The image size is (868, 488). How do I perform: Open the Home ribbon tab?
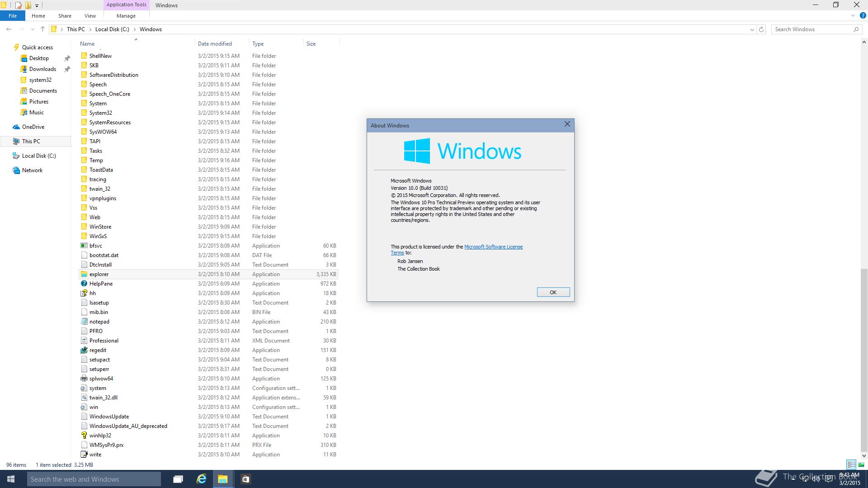point(38,16)
